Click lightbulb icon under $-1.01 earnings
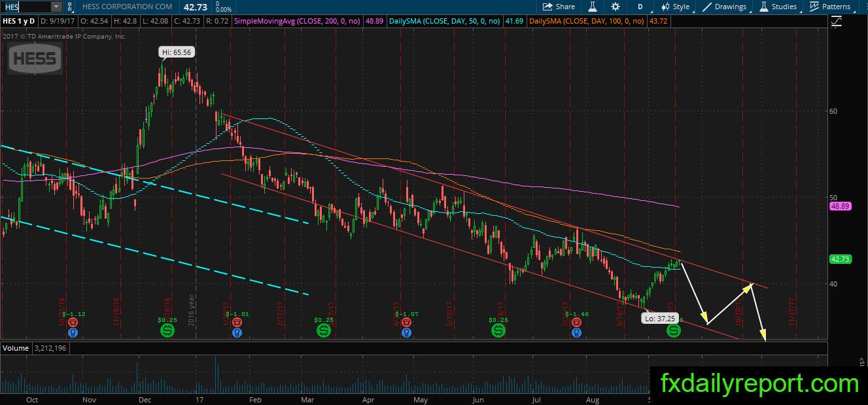The image size is (868, 405). (x=237, y=332)
